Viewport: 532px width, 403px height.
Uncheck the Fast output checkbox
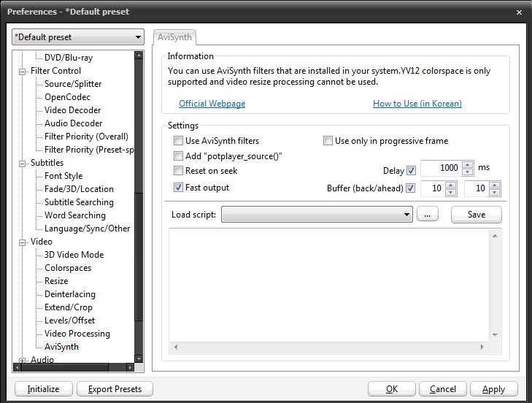point(178,187)
